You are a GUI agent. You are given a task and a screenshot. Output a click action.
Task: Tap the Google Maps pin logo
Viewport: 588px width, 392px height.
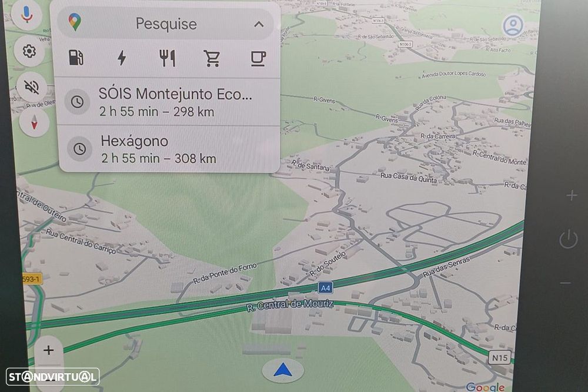point(75,22)
